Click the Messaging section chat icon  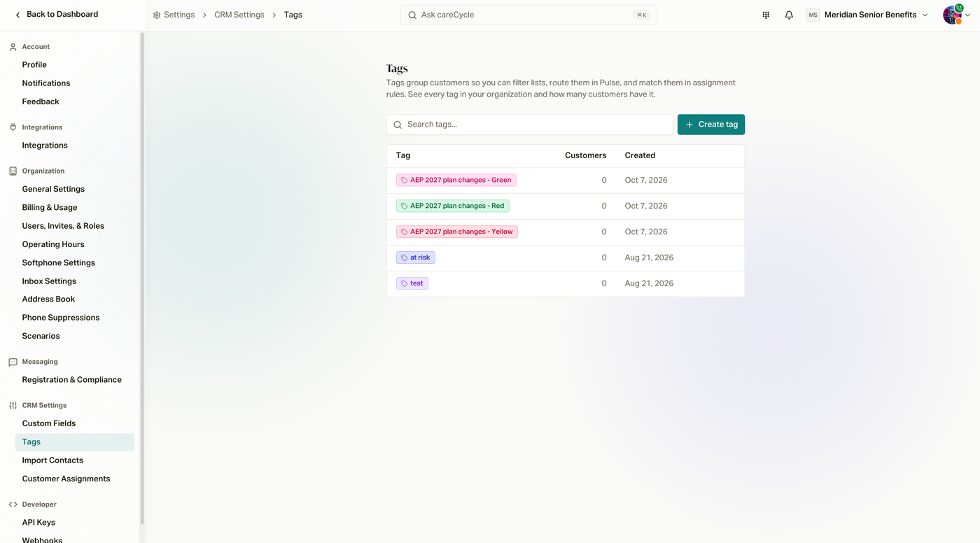coord(13,362)
